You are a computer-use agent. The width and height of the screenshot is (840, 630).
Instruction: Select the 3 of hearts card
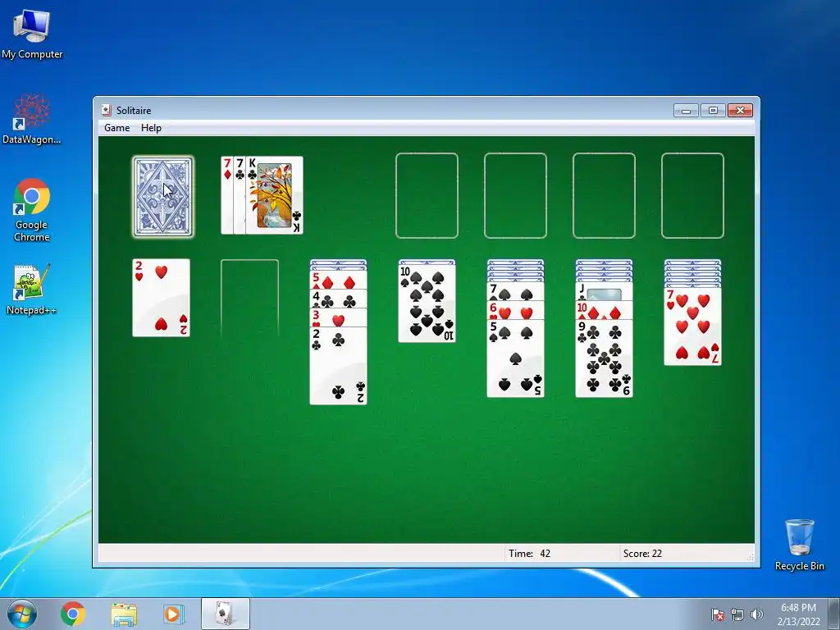[x=338, y=317]
